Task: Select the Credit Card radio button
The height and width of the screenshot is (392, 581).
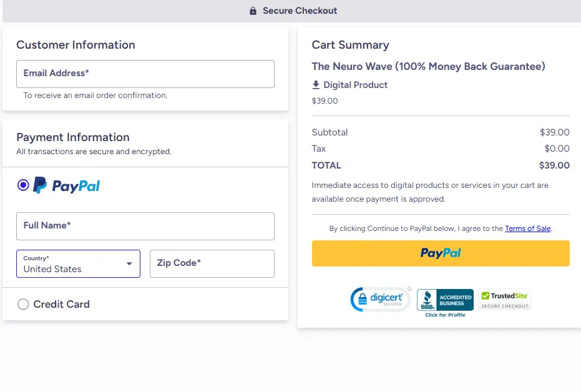Action: coord(23,305)
